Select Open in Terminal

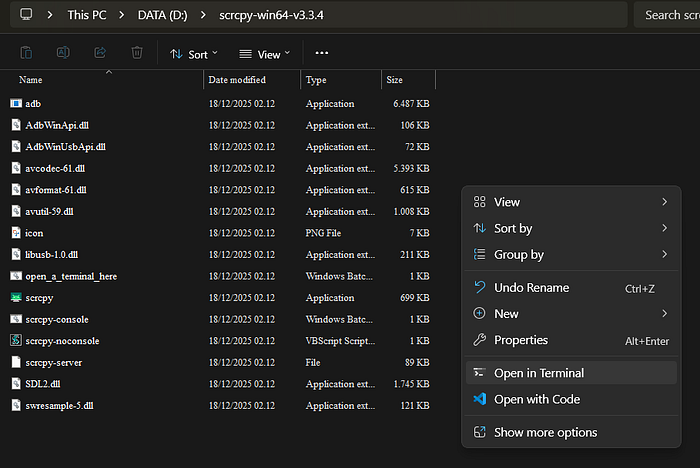coord(571,373)
